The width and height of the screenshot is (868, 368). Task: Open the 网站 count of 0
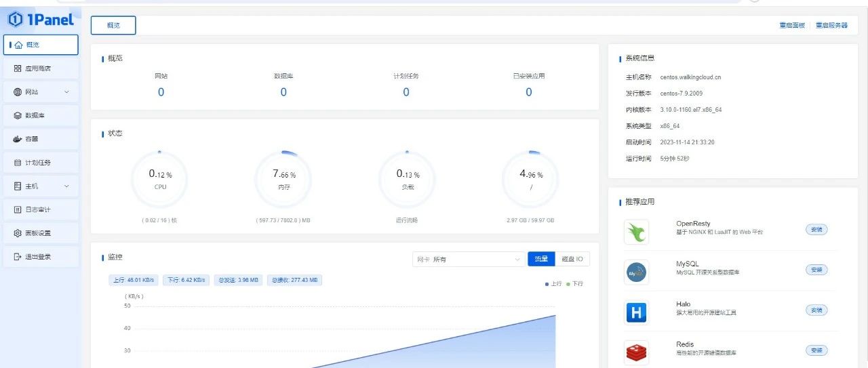pyautogui.click(x=161, y=92)
